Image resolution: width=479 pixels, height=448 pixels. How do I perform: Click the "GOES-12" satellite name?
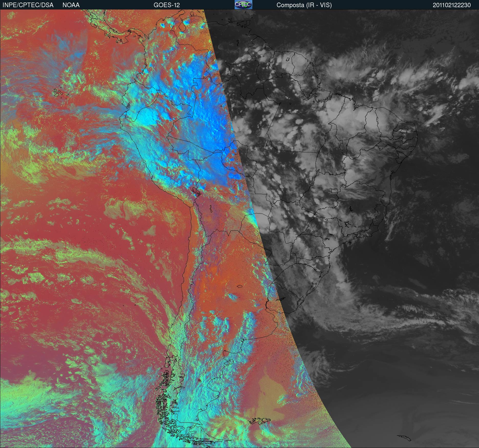pos(167,5)
